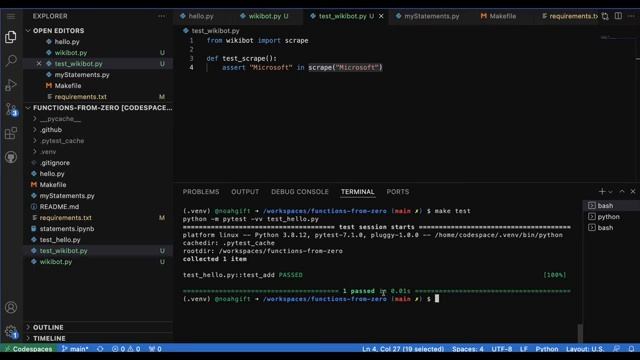The width and height of the screenshot is (640, 360).
Task: Open Run and Debug view
Action: coord(11,85)
